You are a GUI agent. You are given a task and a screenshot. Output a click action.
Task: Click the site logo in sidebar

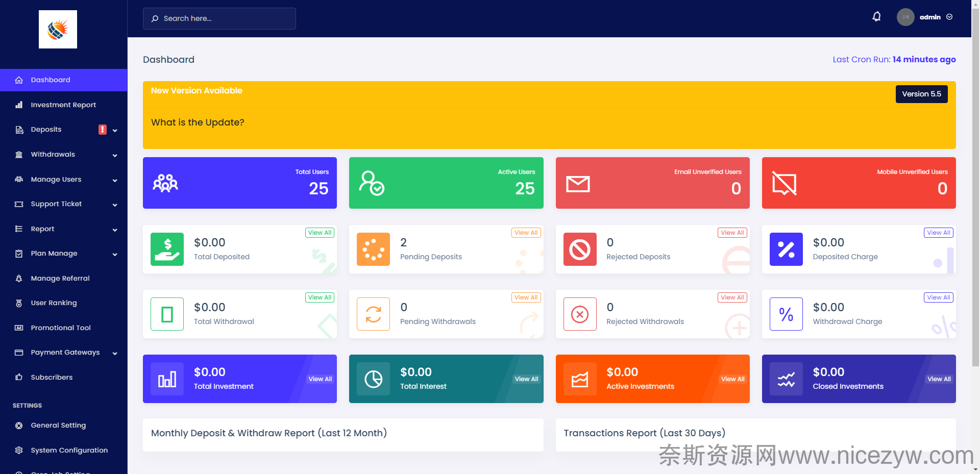coord(58,29)
